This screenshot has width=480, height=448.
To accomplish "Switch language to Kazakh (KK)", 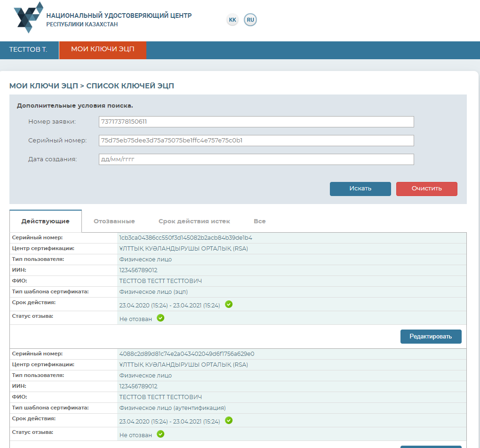I will tap(232, 20).
